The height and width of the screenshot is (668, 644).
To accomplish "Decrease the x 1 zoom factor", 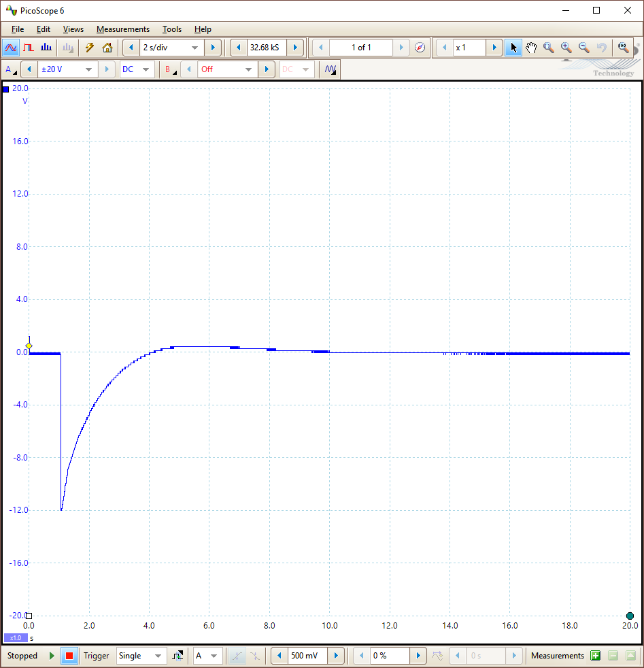I will pos(445,48).
